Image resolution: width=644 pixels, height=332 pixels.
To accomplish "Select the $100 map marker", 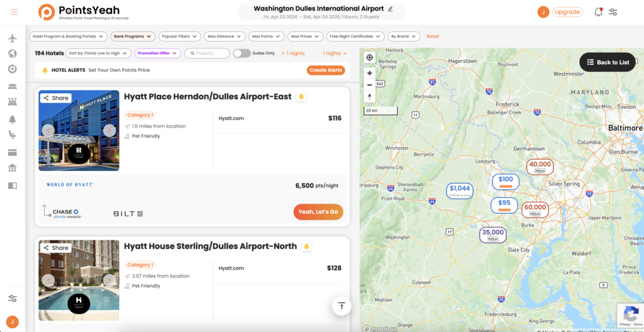I will click(506, 182).
